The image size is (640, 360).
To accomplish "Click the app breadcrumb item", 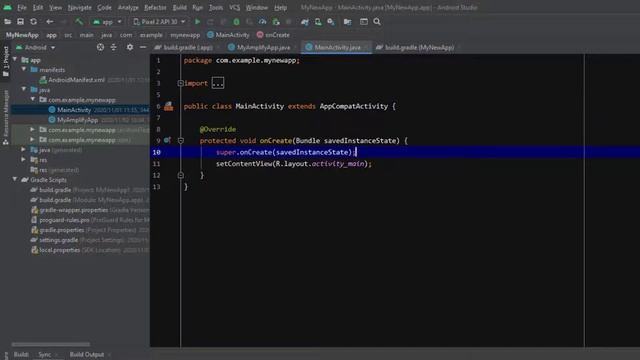I will click(51, 35).
